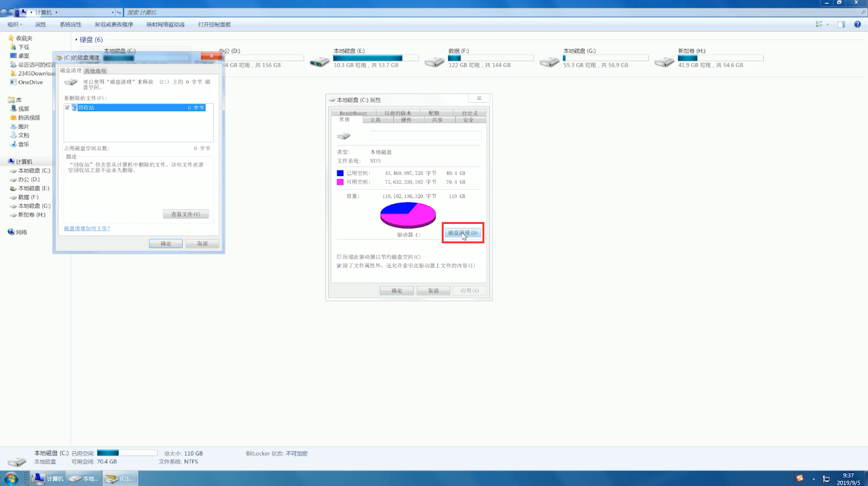The image size is (868, 486).
Task: Open the 下载 favorites folder
Action: 24,47
